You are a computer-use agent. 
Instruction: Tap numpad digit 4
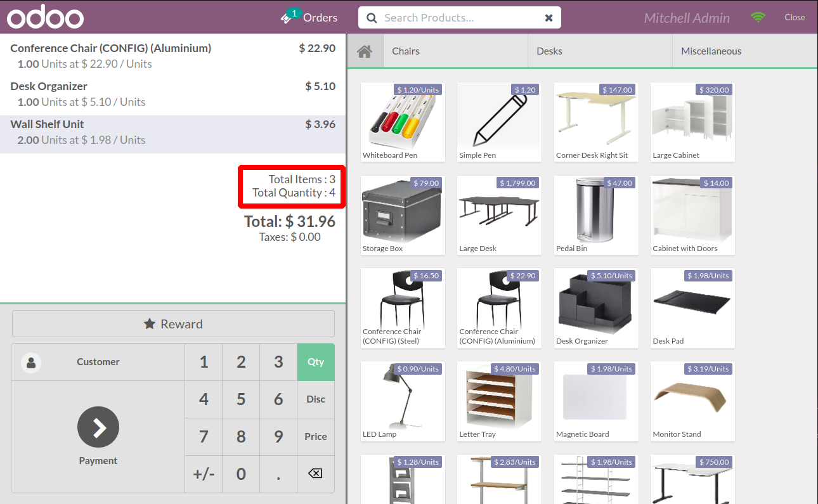(x=204, y=399)
